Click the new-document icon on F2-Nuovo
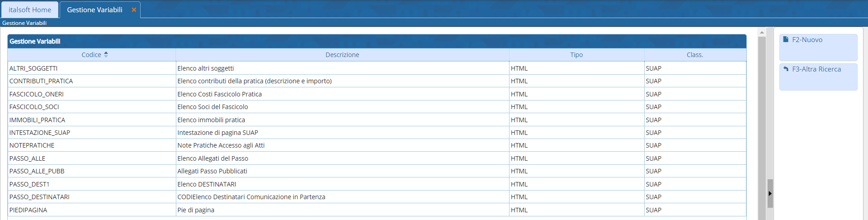This screenshot has width=868, height=220. pyautogui.click(x=786, y=39)
